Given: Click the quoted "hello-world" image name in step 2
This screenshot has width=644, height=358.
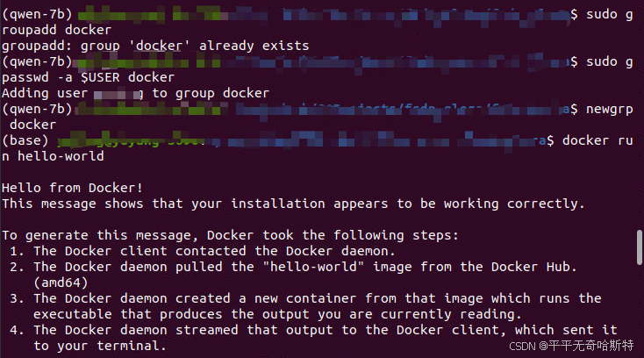Looking at the screenshot, I should (314, 267).
